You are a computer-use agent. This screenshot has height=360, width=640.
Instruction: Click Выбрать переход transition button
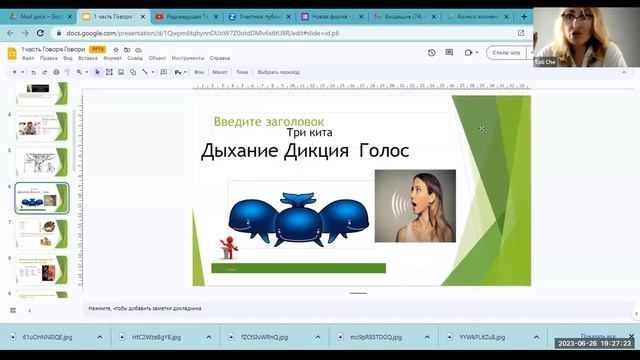(x=279, y=72)
